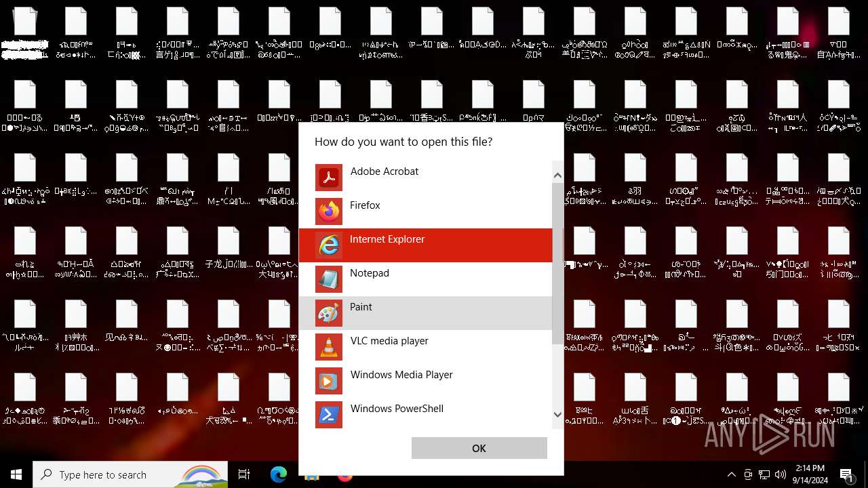This screenshot has height=488, width=868.
Task: Choose Paint from the app list
Action: point(426,313)
